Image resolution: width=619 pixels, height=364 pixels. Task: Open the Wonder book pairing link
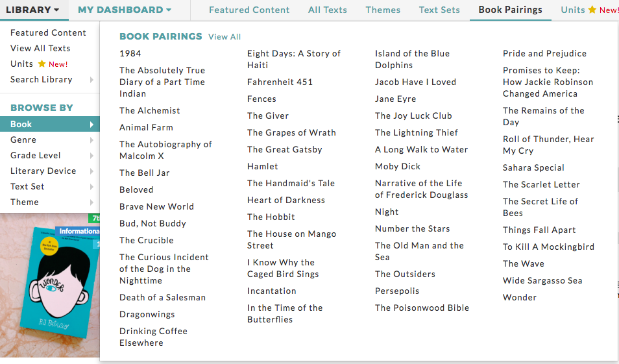520,298
